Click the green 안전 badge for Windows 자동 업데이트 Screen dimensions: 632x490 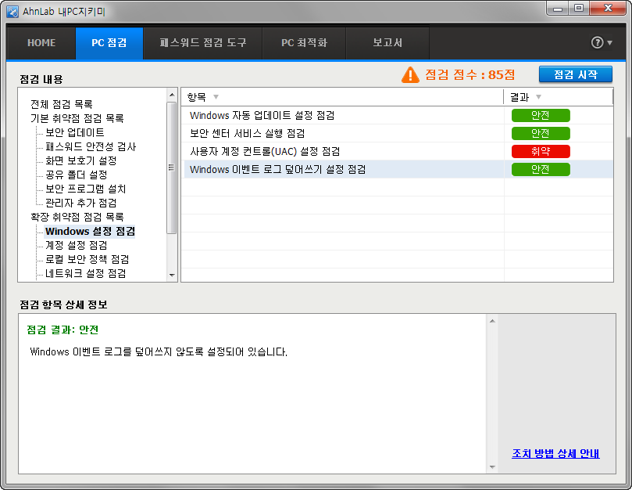click(540, 116)
